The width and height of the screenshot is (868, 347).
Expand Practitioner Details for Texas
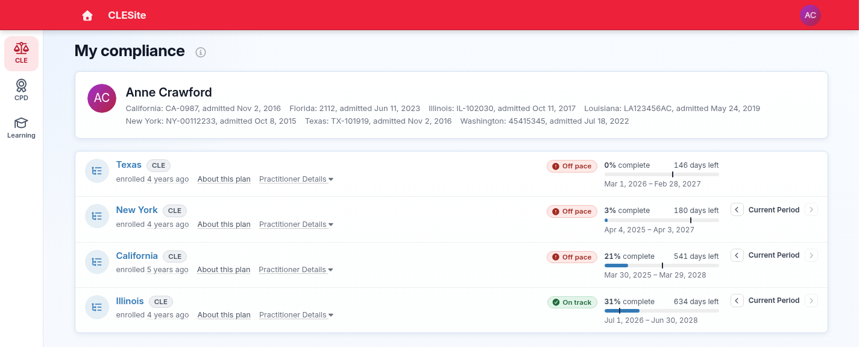coord(296,179)
